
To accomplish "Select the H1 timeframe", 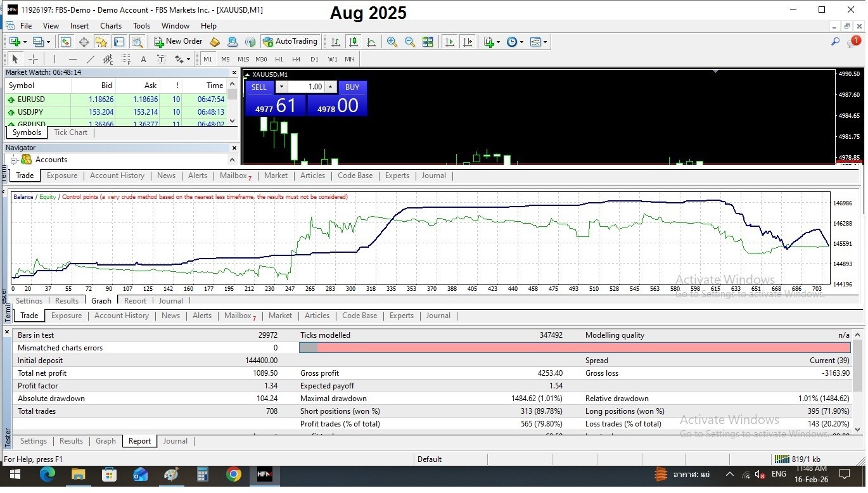I will pyautogui.click(x=279, y=59).
